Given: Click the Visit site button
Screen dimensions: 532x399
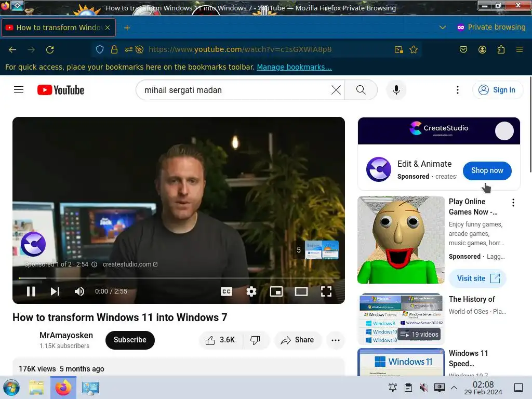Looking at the screenshot, I should pyautogui.click(x=478, y=278).
